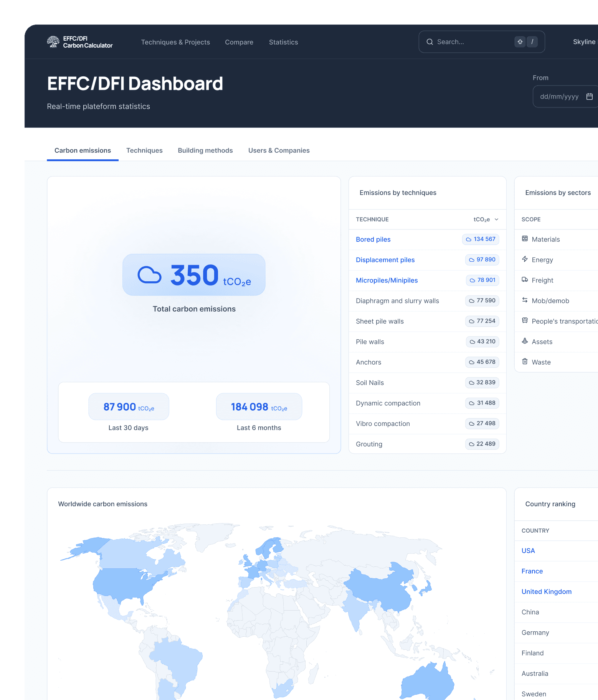Click the COUNTRY column header

(535, 531)
